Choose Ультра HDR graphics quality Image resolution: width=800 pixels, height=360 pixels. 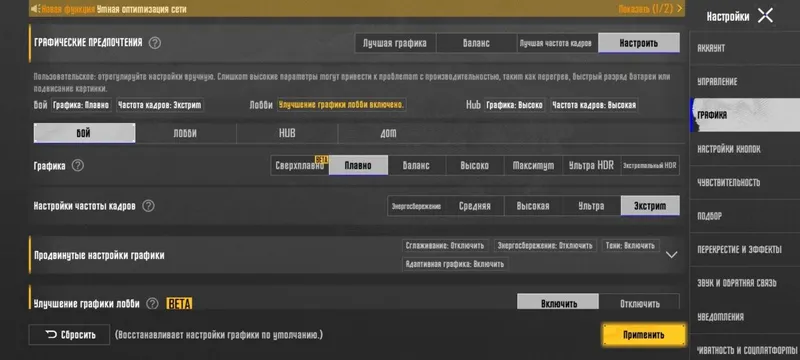tap(592, 165)
